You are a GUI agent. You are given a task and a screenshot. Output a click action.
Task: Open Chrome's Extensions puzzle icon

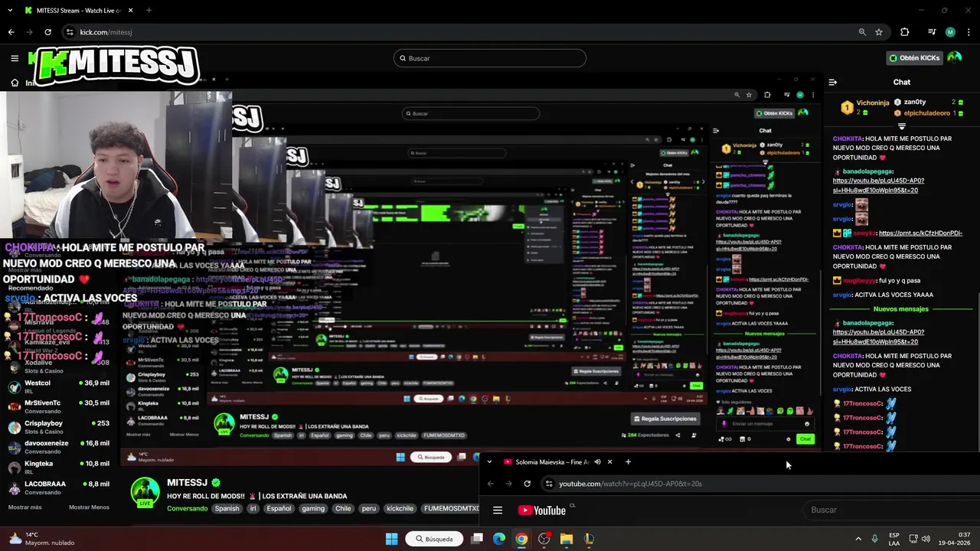pos(904,32)
